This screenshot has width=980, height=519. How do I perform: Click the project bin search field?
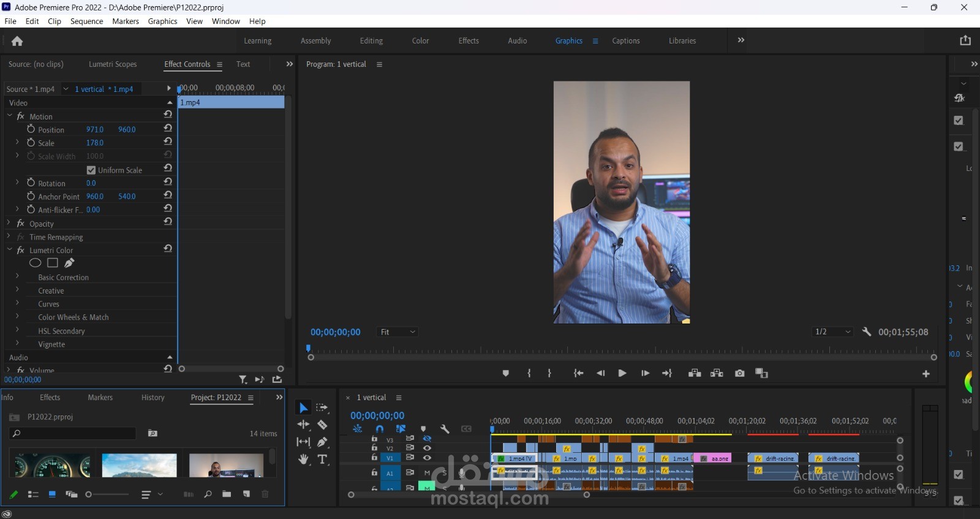73,433
